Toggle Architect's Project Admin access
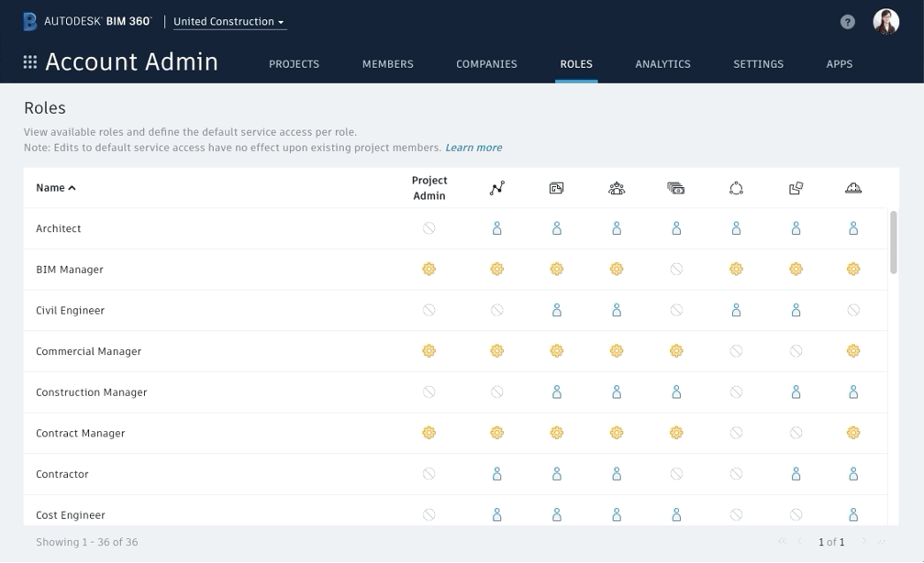 coord(429,228)
